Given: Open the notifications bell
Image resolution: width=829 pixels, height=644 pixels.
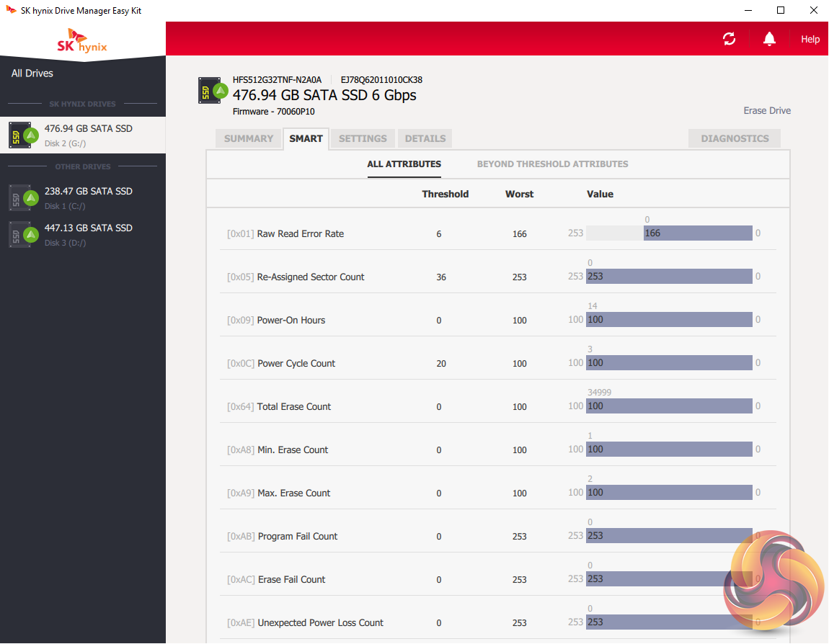Looking at the screenshot, I should [770, 39].
